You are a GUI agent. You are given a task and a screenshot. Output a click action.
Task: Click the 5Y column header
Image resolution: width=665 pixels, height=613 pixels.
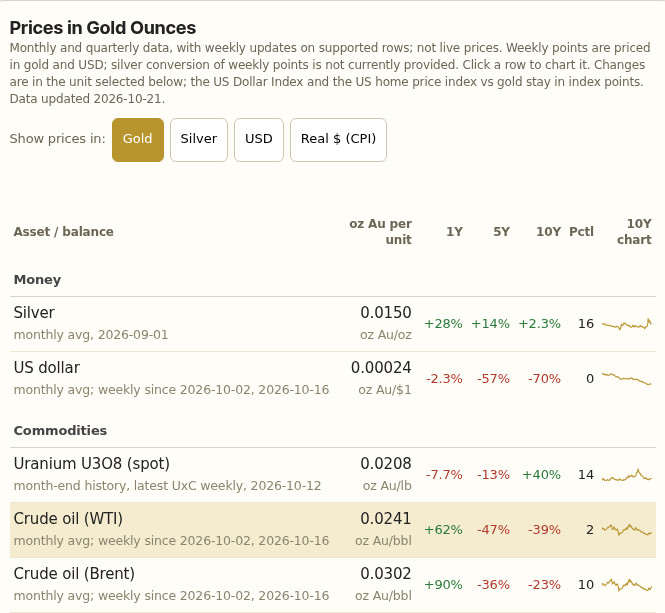(501, 232)
